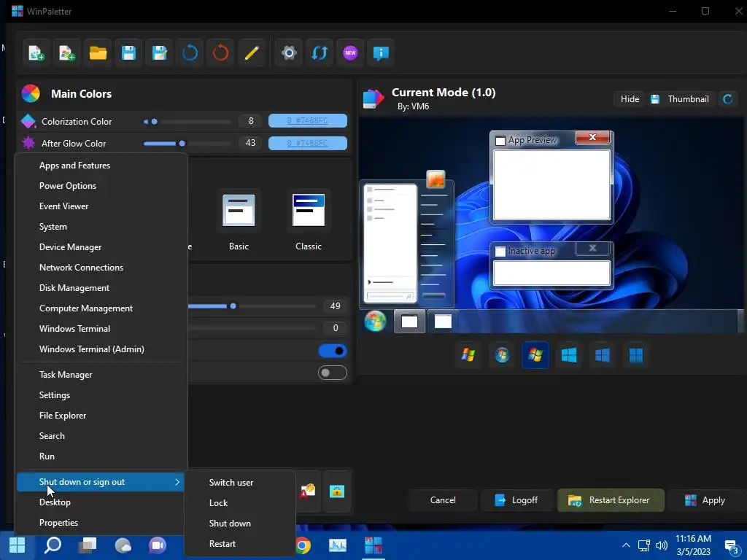747x560 pixels.
Task: Show hidden tray icons chevron
Action: pyautogui.click(x=626, y=545)
